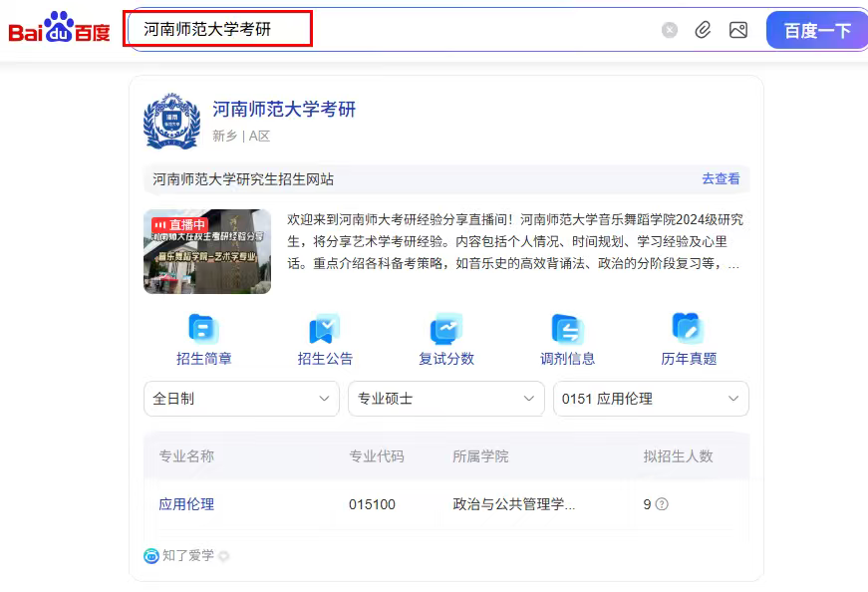Screen dimensions: 868x592
Task: Click Henan Normal University emblem logo
Action: [x=171, y=122]
